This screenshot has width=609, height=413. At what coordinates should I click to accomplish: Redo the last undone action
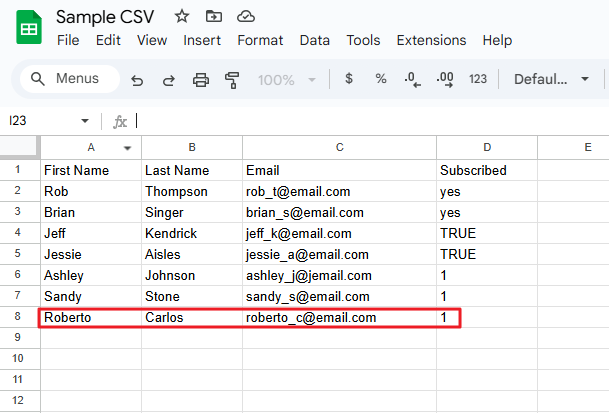168,79
